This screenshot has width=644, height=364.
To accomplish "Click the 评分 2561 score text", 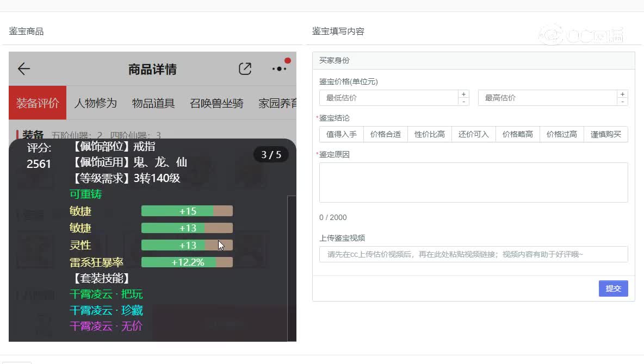I will (39, 156).
